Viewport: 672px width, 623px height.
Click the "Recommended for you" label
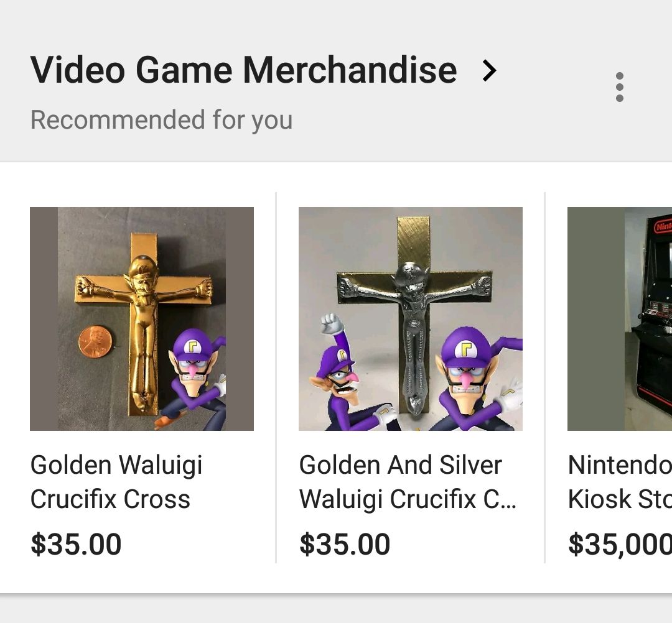point(161,119)
